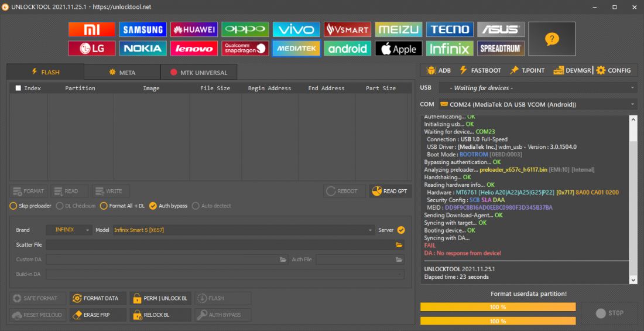Screen dimensions: 644x331
Task: Switch to the META tab
Action: (x=122, y=73)
